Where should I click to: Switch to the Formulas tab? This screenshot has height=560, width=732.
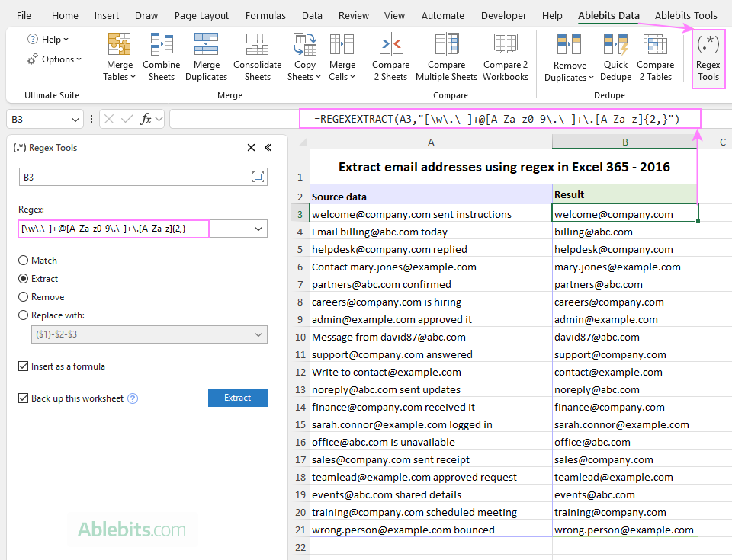click(265, 16)
